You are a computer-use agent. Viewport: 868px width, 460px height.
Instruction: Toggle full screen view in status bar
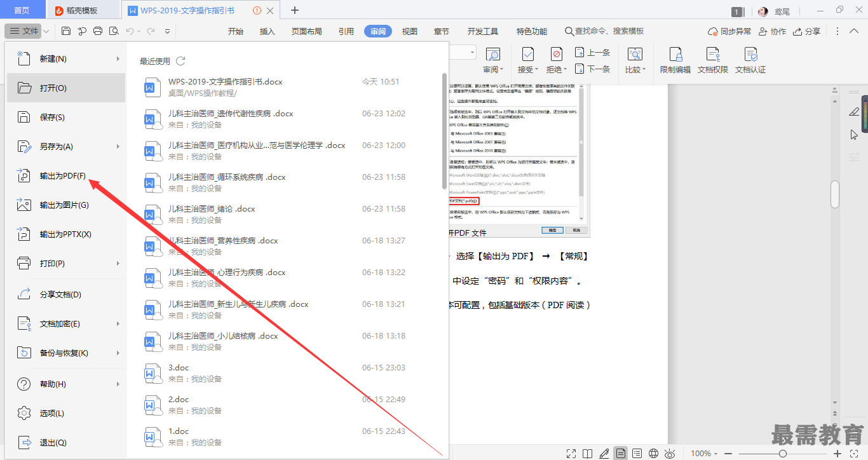coord(571,454)
